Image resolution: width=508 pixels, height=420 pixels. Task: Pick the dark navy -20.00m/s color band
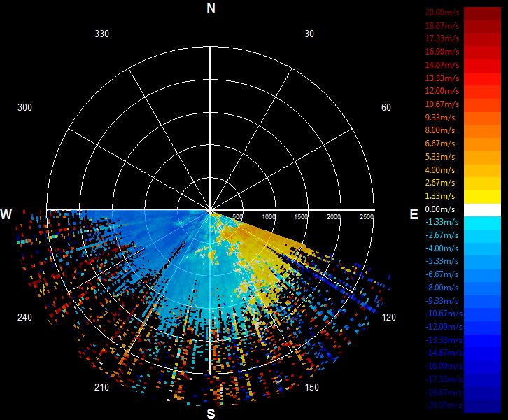click(482, 407)
